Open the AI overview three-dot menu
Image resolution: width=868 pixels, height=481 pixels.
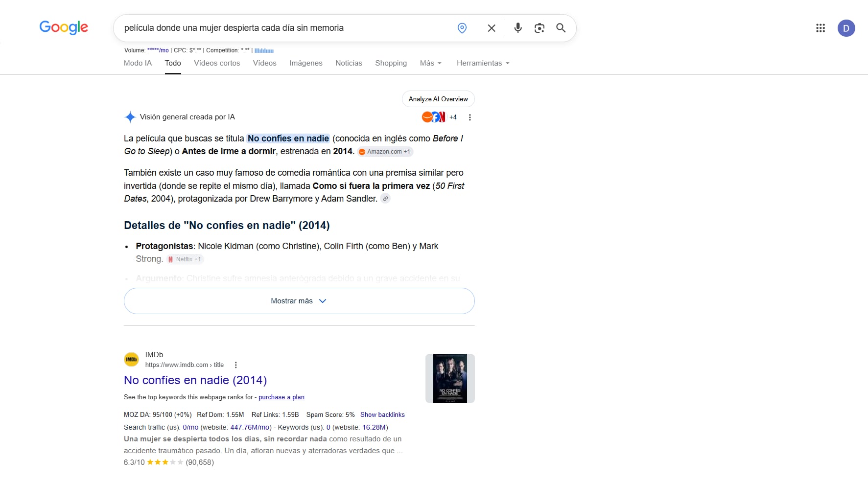(x=470, y=117)
